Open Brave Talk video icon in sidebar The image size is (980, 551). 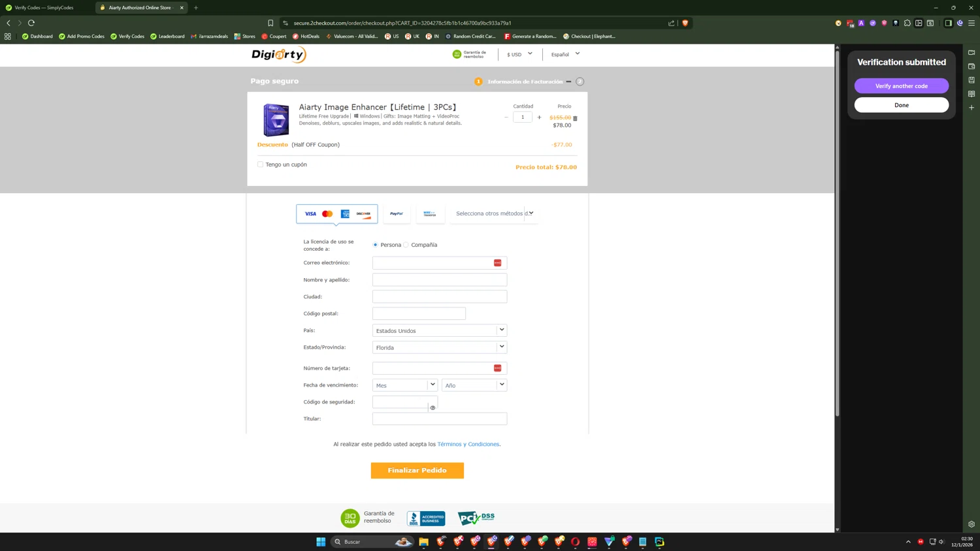tap(972, 52)
